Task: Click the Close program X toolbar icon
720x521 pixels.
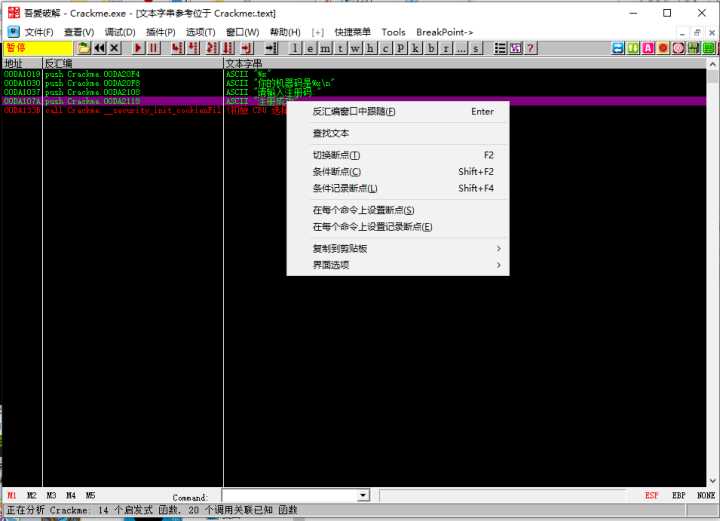Action: coord(115,48)
